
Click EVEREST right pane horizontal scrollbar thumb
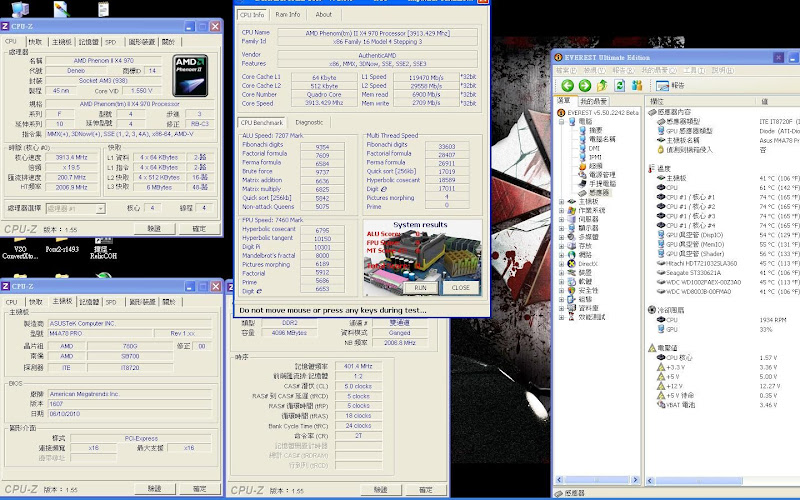[699, 481]
